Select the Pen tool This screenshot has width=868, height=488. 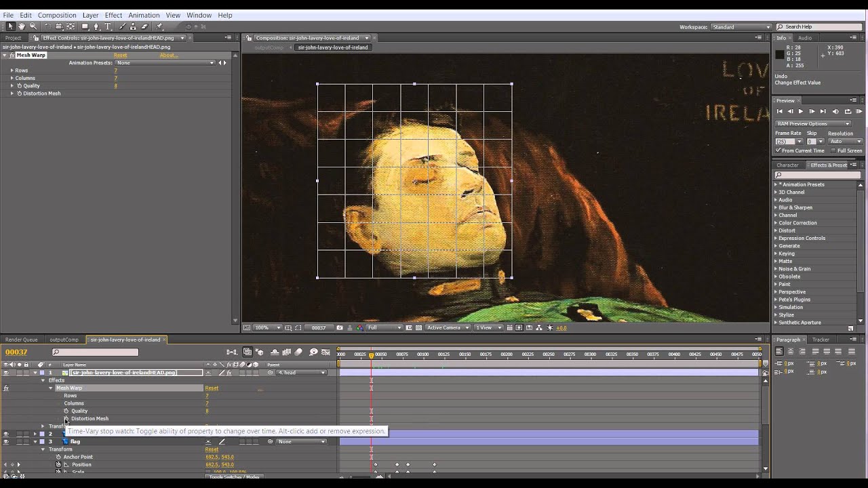pyautogui.click(x=97, y=26)
